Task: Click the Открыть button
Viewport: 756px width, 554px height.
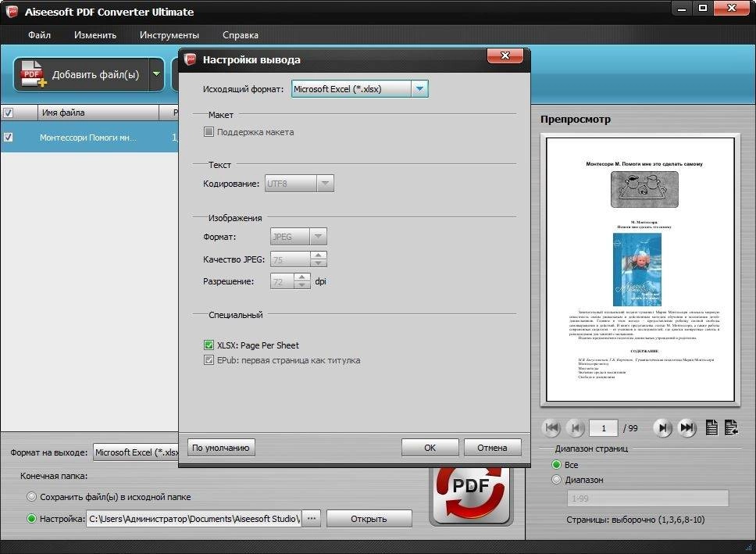Action: coord(369,519)
